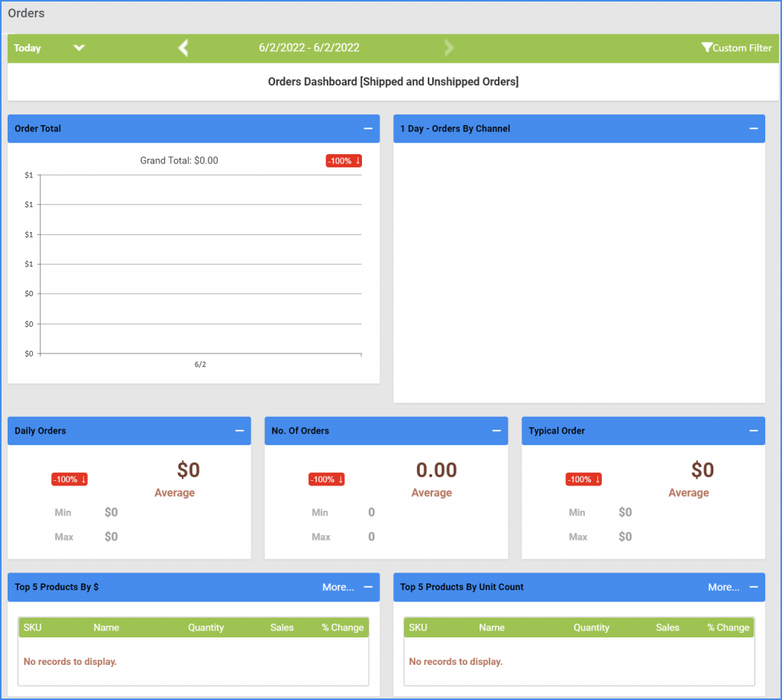Open More options for Top 5 Products By $
The image size is (782, 700).
point(338,587)
